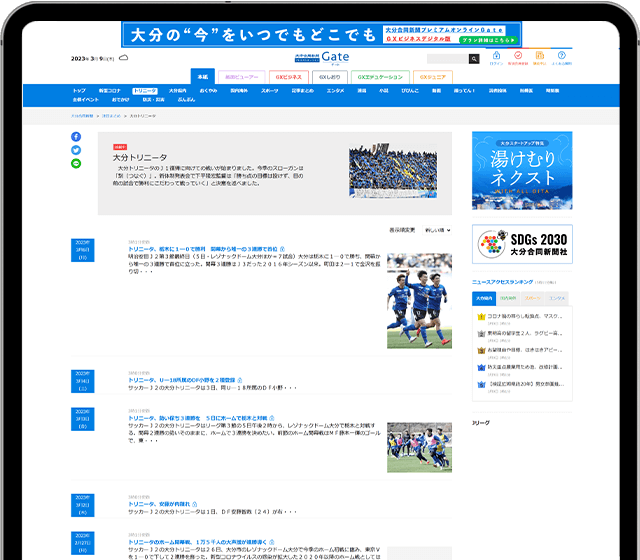Open the SDGs 2030 sidebar banner

[522, 244]
